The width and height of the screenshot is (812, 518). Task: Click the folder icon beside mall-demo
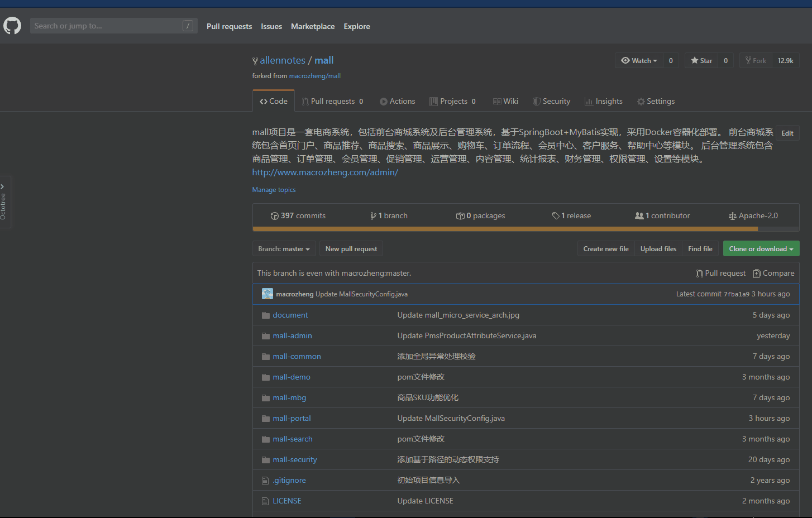coord(266,377)
